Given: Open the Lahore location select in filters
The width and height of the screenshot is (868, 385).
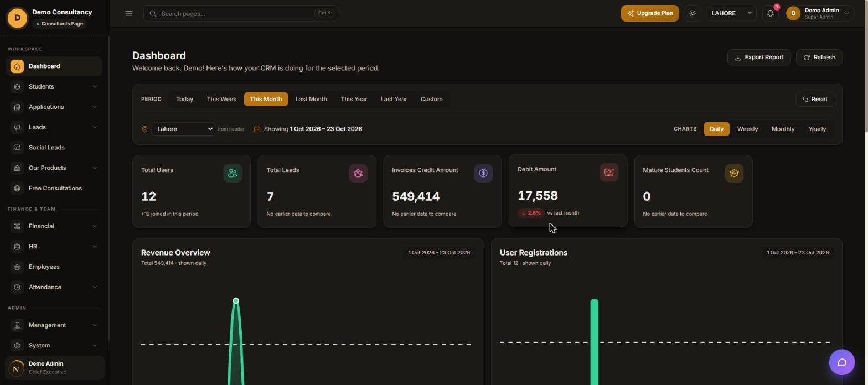Looking at the screenshot, I should click(183, 129).
